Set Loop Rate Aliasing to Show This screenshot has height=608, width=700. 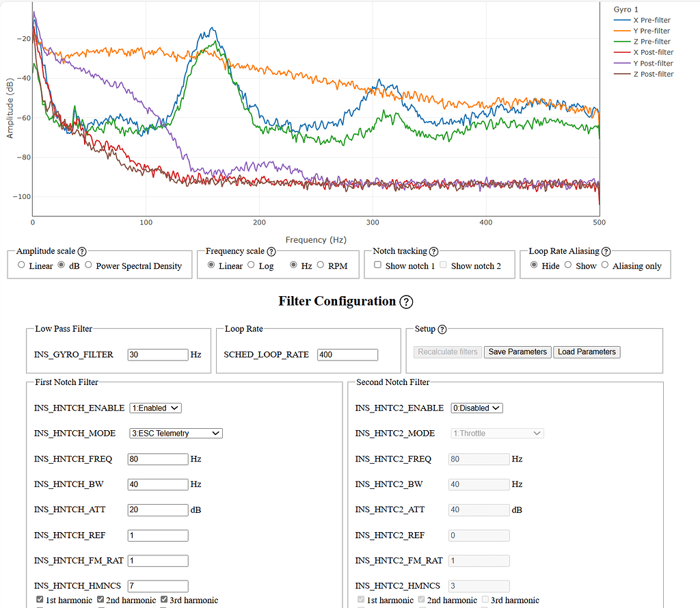coord(567,265)
